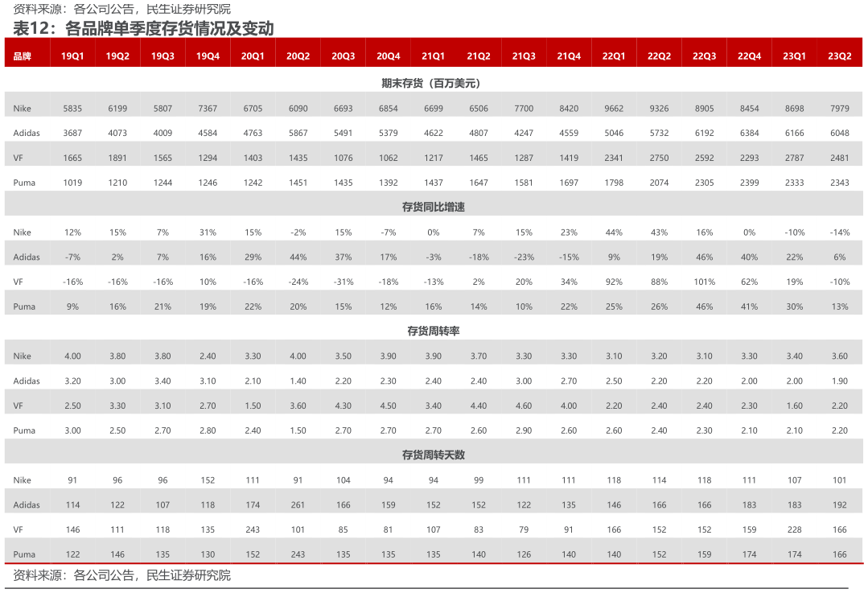Click VF turnover days value 79
Screen dimensions: 868x593
524,530
